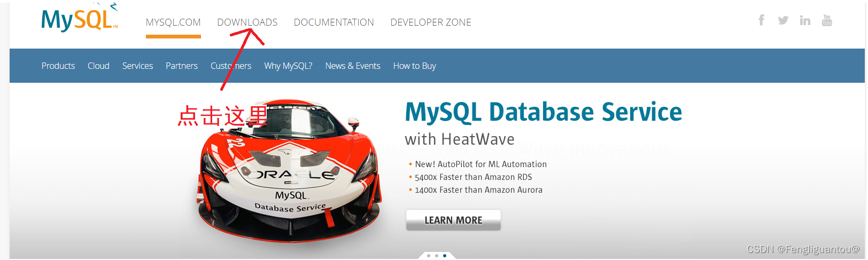Open the LinkedIn icon
The width and height of the screenshot is (868, 260).
click(805, 20)
